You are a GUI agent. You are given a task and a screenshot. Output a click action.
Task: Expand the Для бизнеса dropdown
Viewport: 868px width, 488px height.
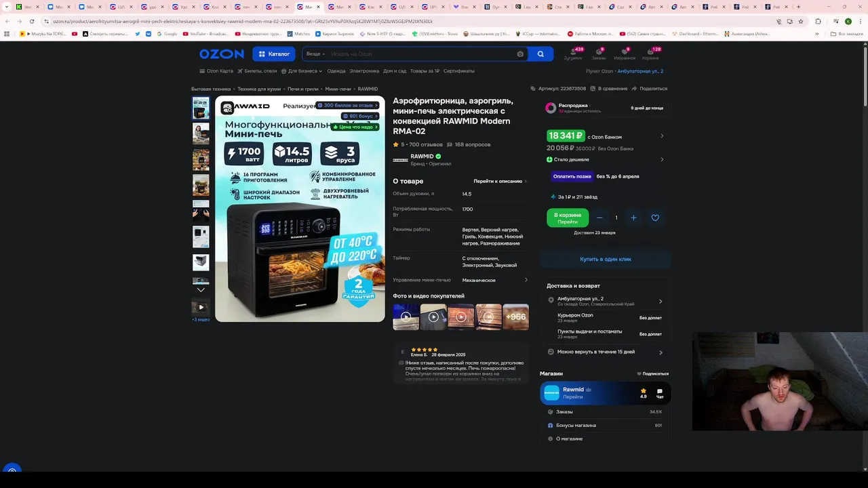point(302,71)
